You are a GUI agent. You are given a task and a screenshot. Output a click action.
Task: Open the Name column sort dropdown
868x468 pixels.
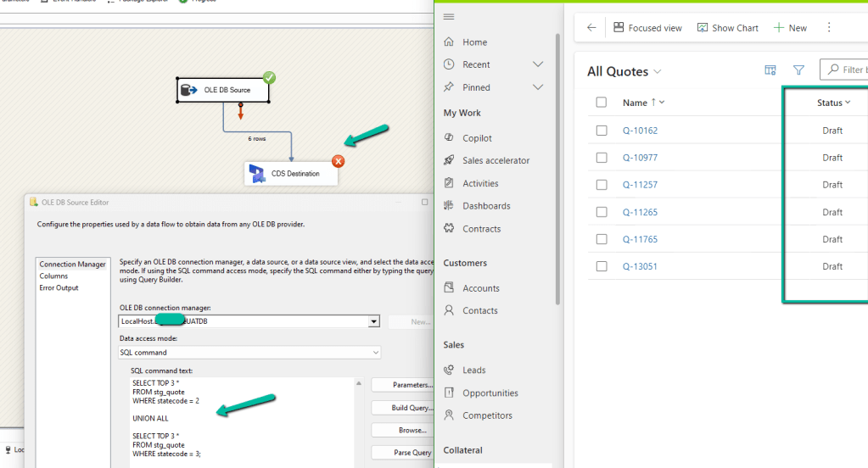tap(662, 103)
